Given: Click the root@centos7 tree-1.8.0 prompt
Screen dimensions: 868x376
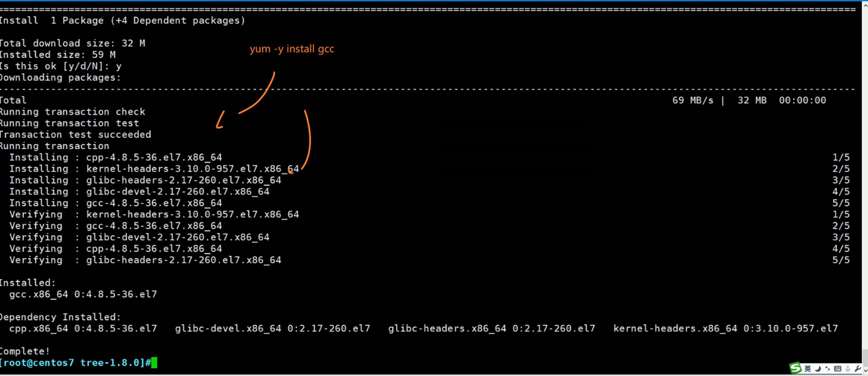Looking at the screenshot, I should click(74, 363).
